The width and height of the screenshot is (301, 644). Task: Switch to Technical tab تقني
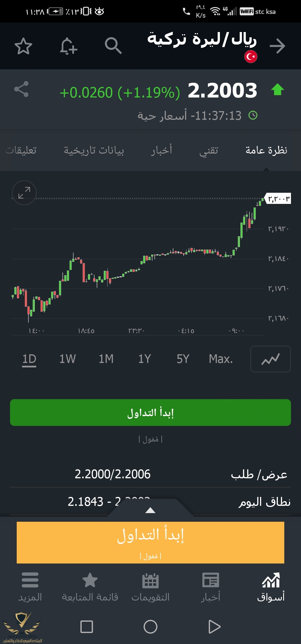(x=209, y=150)
